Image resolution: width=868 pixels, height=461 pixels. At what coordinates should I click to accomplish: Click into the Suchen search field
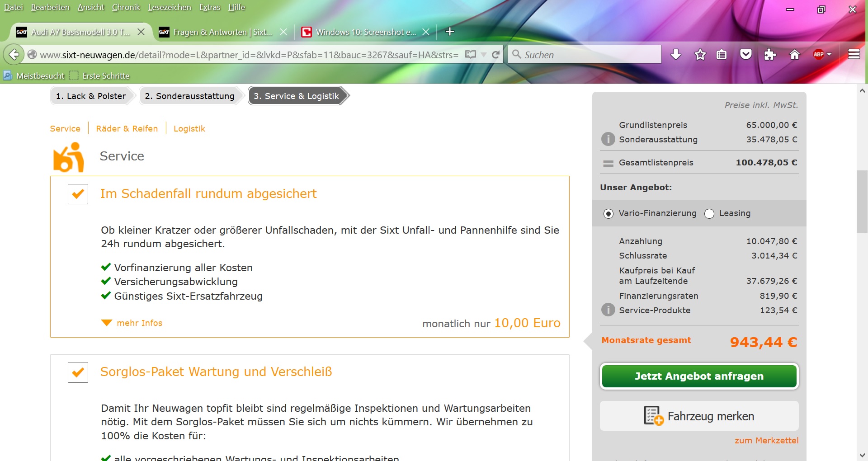coord(588,55)
